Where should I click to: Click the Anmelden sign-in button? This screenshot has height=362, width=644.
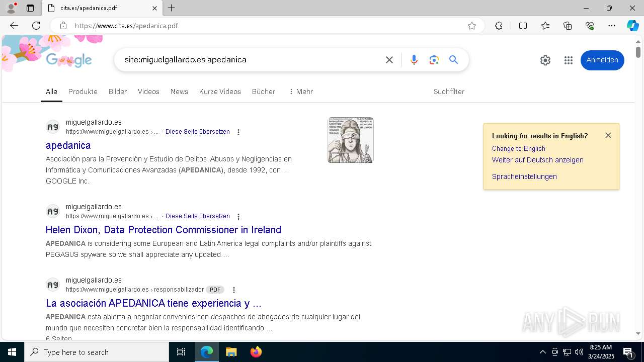[x=602, y=60]
